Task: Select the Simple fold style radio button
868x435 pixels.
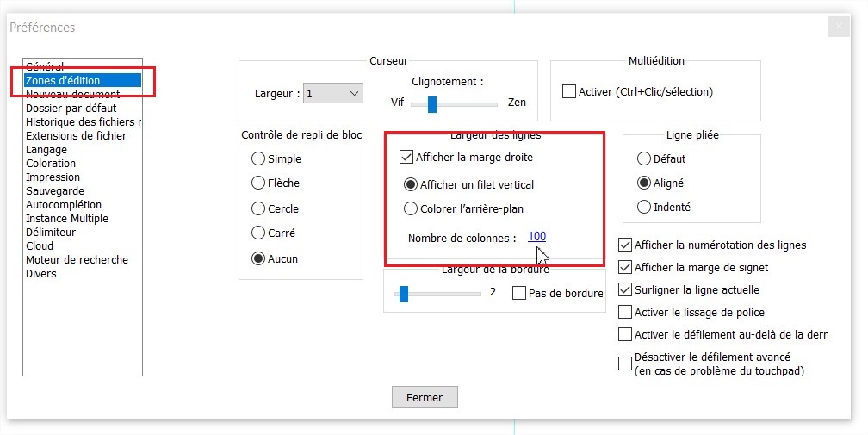Action: 258,158
